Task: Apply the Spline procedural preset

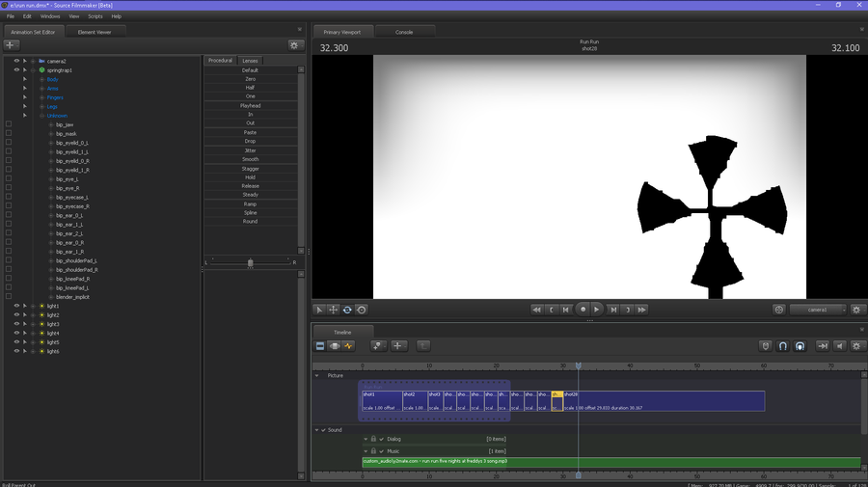Action: 250,212
